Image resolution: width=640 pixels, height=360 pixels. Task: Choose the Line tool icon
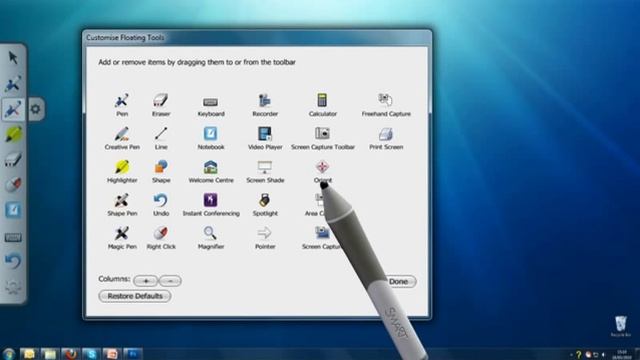click(161, 133)
